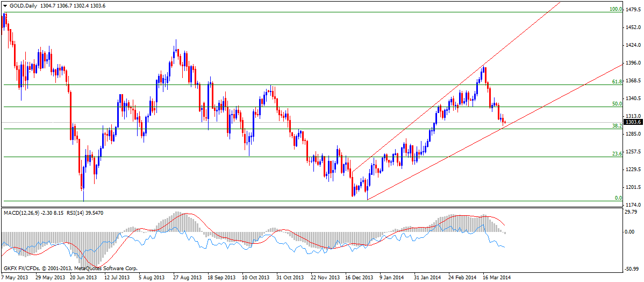Click the 1424.0 price axis label

click(634, 45)
